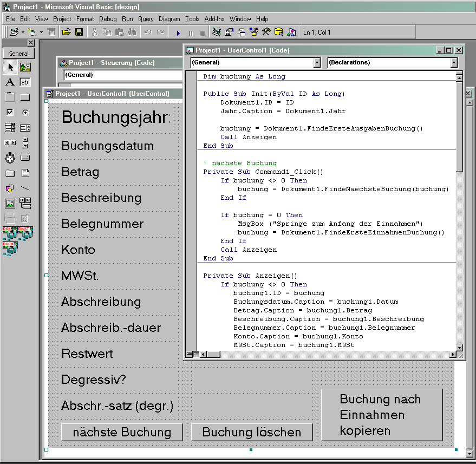This screenshot has width=476, height=464.
Task: Open the Debug menu
Action: click(x=108, y=19)
